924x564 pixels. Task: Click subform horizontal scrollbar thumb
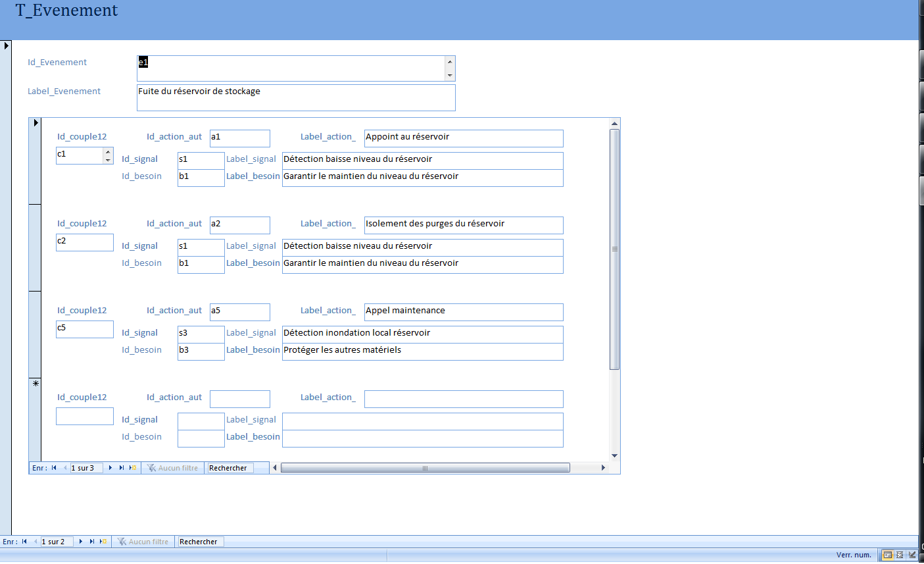(x=425, y=468)
